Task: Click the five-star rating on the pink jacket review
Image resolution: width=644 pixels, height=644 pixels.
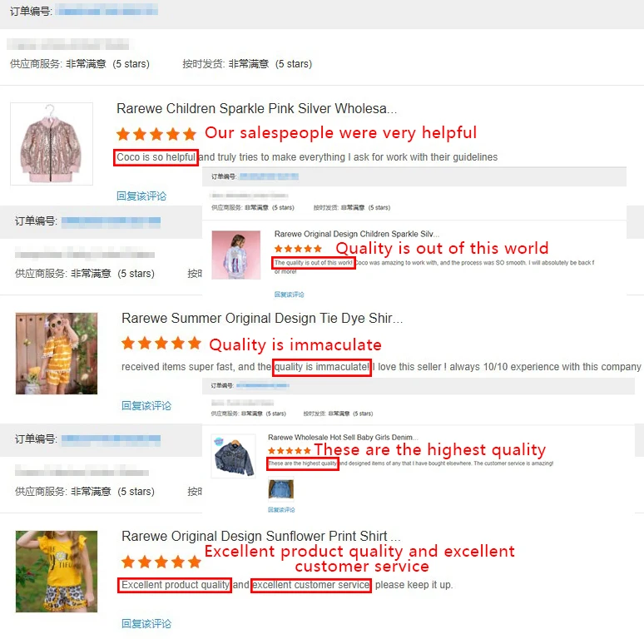Action: [x=156, y=134]
